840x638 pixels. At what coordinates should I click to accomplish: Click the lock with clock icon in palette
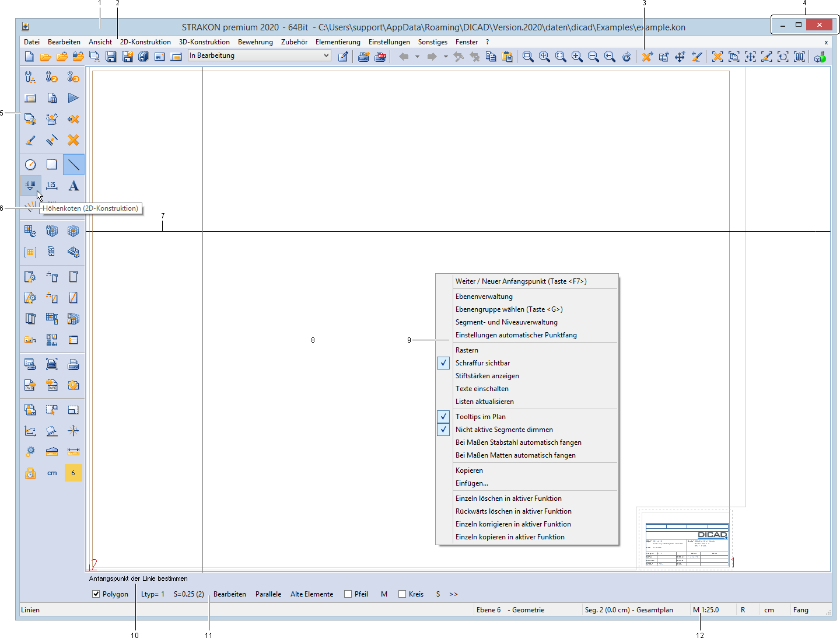coord(30,473)
